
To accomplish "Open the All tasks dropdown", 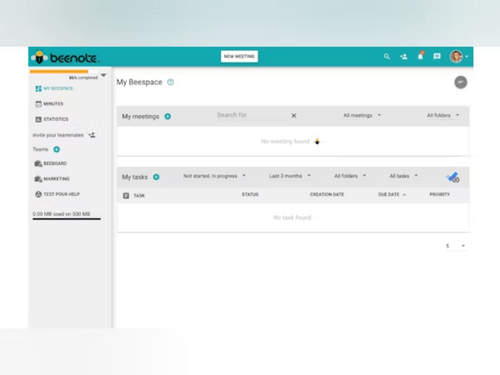I will tap(403, 176).
